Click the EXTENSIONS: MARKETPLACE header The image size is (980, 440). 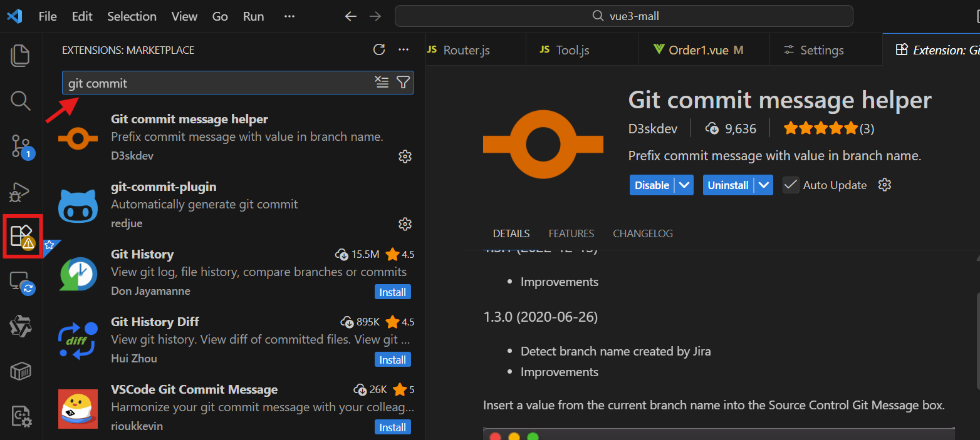point(128,50)
